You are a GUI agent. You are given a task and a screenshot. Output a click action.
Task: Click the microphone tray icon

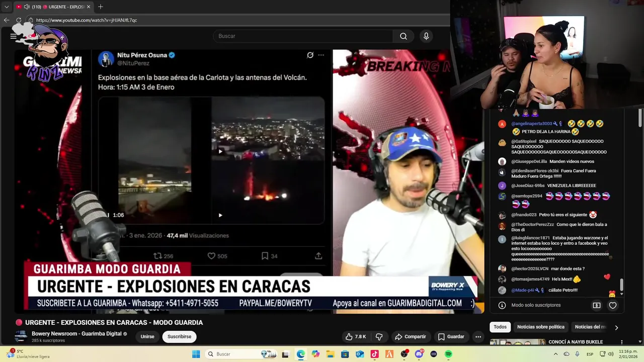(x=577, y=354)
